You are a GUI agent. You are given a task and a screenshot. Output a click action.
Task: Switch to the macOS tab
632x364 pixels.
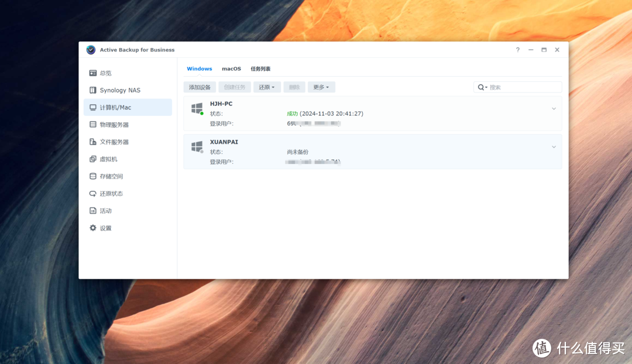[231, 68]
